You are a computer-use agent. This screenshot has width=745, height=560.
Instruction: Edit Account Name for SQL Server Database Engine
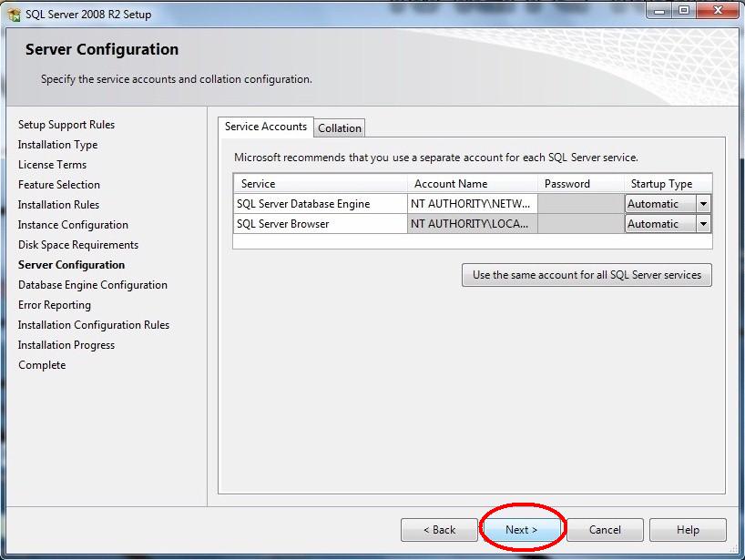tap(473, 204)
